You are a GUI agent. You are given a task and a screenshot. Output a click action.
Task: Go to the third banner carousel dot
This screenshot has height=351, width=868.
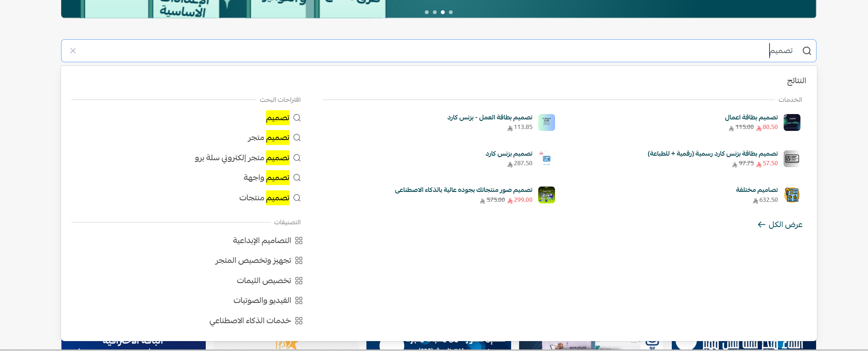click(x=443, y=12)
